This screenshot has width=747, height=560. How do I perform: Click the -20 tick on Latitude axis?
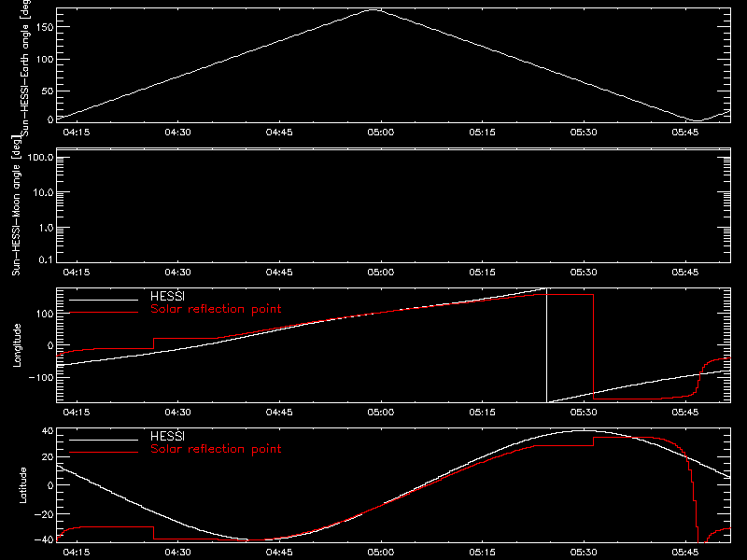[44, 514]
